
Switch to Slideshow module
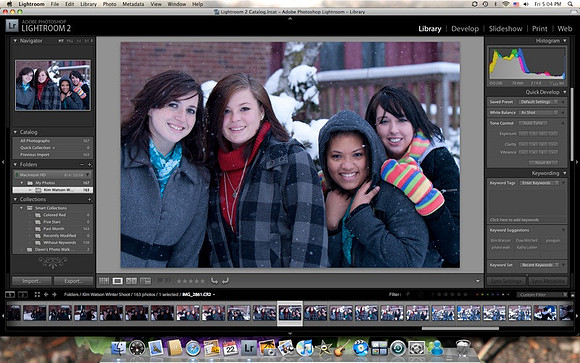(505, 28)
